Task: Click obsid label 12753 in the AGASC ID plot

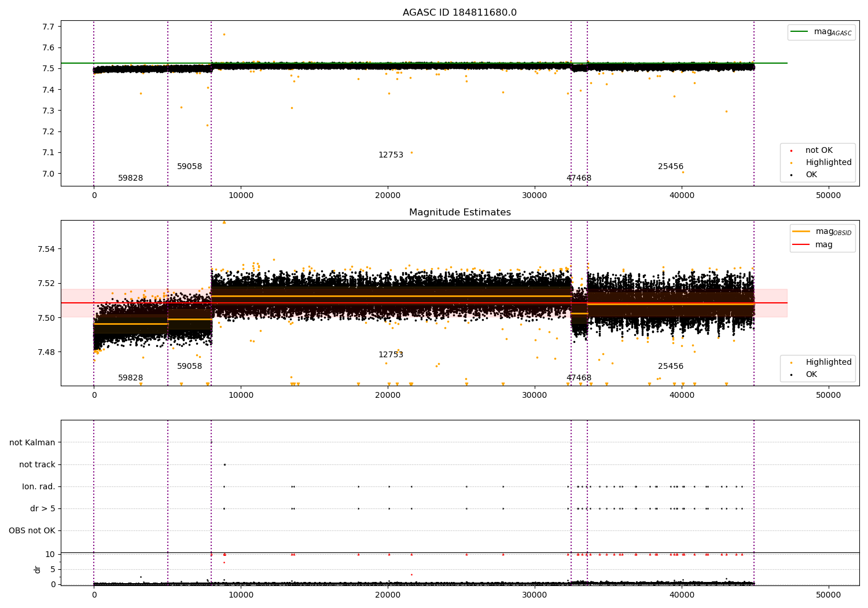Action: (x=391, y=155)
